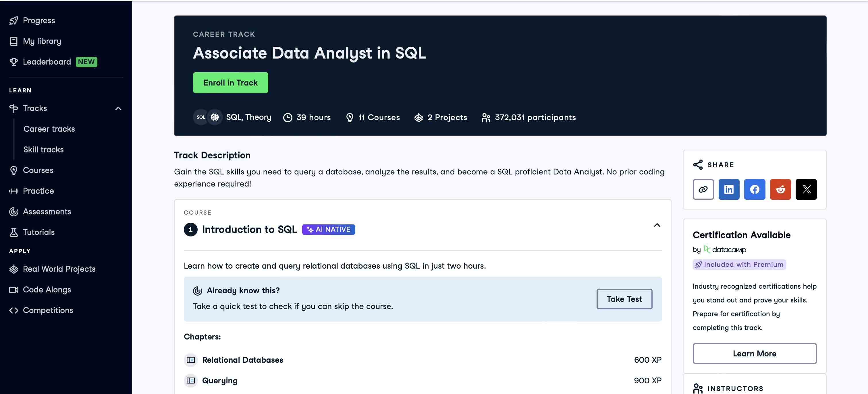This screenshot has width=868, height=394.
Task: Click the lightbulb icon beside 11 Courses
Action: coord(350,118)
